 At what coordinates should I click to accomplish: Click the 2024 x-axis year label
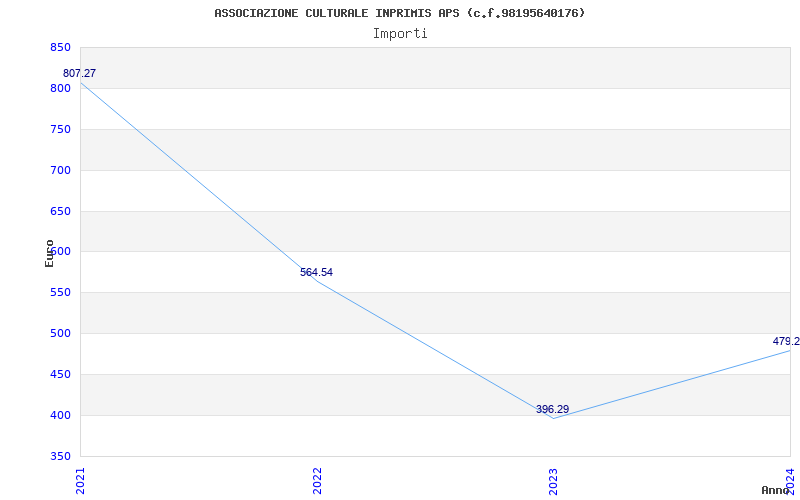tap(790, 481)
